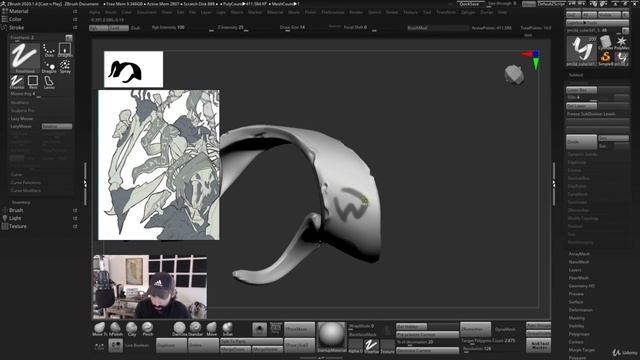This screenshot has height=360, width=640.
Task: Pick the Pinch brush
Action: tap(148, 329)
